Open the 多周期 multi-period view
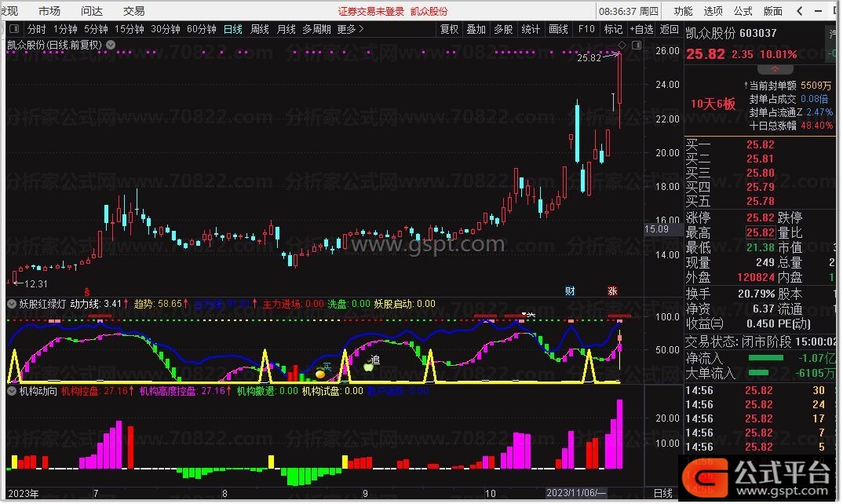The image size is (843, 504). point(316,29)
